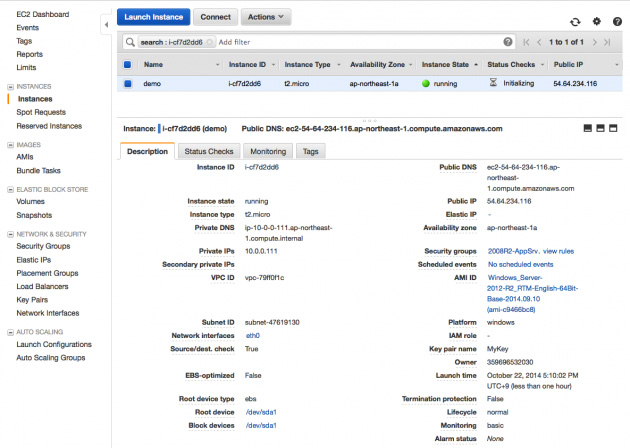Screen dimensions: 630x448
Task: Go to the previous results page
Action: [539, 42]
